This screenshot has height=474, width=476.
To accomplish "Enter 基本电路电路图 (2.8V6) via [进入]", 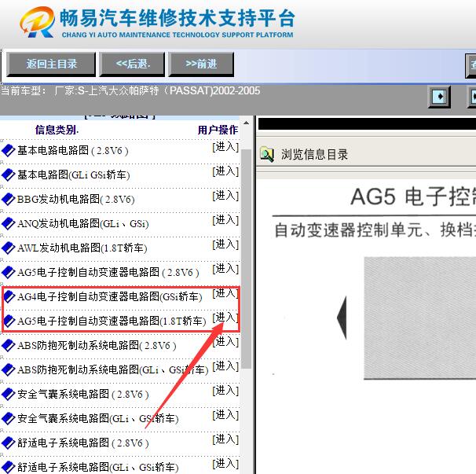I will click(x=225, y=147).
